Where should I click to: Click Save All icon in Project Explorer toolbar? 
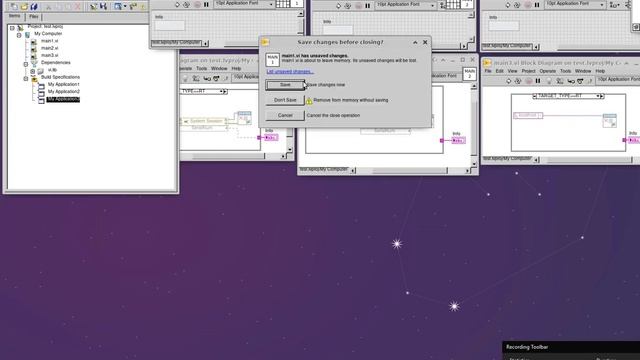34,6
